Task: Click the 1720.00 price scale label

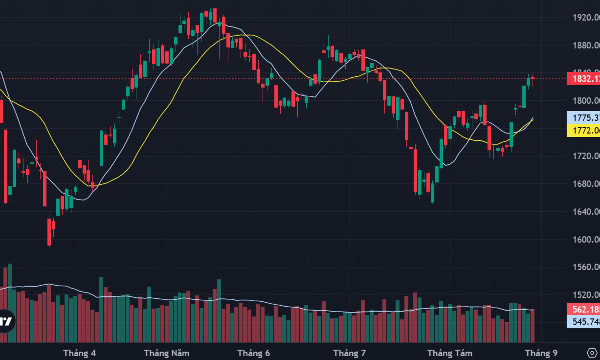Action: coord(586,156)
